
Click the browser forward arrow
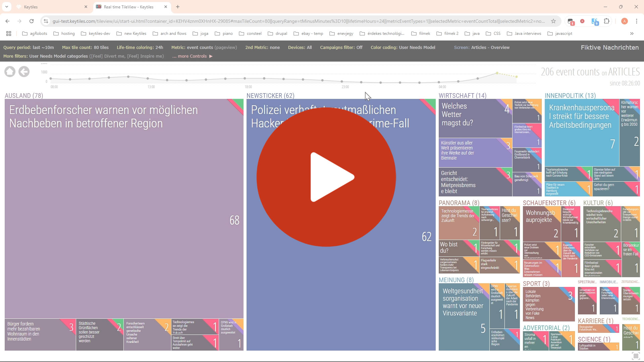point(19,21)
